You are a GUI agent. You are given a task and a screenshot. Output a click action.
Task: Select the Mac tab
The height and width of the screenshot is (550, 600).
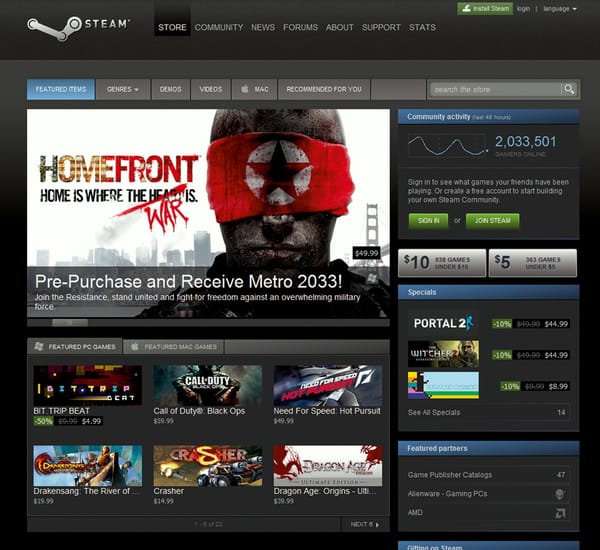point(254,89)
